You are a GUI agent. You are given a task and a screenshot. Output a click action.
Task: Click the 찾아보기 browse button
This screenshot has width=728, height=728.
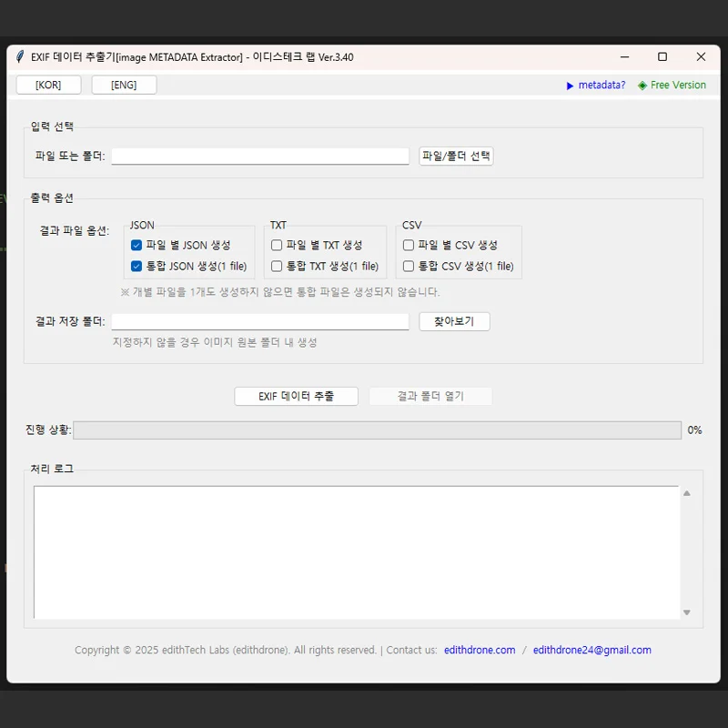pos(454,320)
